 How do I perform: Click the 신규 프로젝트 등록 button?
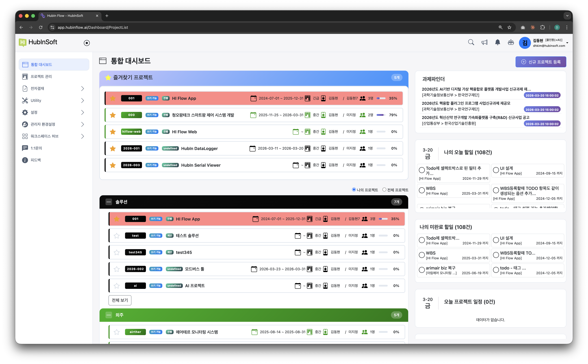[x=541, y=62]
